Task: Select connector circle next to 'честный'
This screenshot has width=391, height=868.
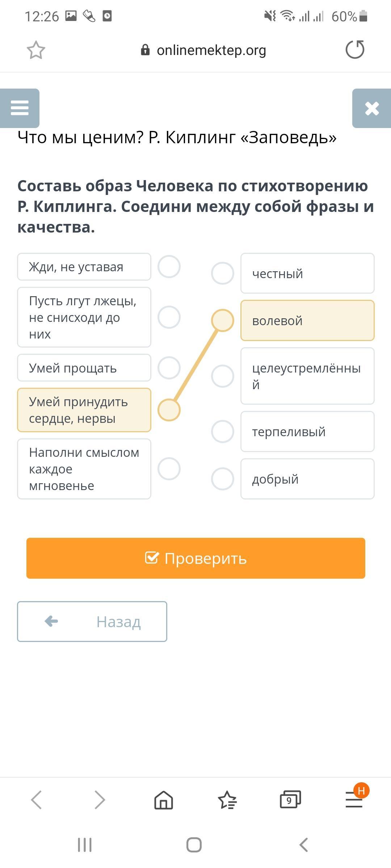Action: tap(222, 273)
